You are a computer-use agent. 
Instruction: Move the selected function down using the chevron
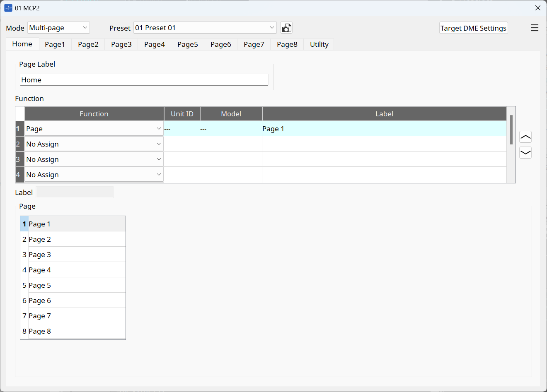point(525,152)
